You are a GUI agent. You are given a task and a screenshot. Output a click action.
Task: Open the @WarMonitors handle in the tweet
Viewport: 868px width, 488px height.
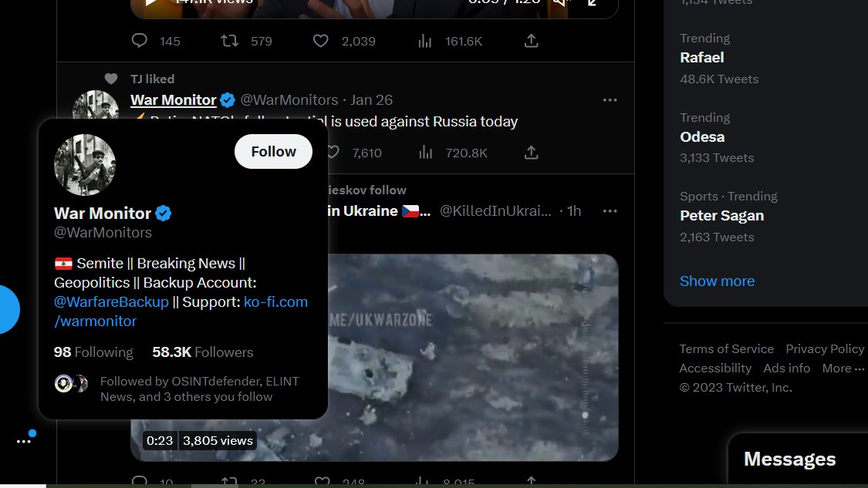[289, 100]
